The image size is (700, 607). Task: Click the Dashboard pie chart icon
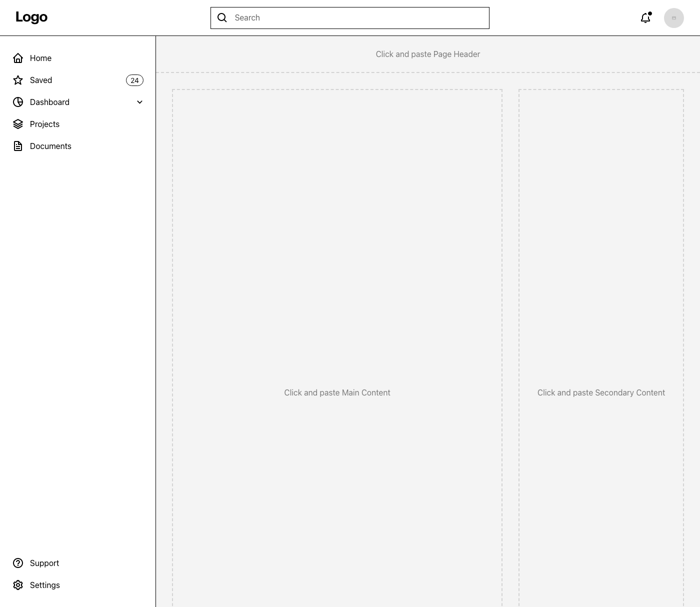18,102
